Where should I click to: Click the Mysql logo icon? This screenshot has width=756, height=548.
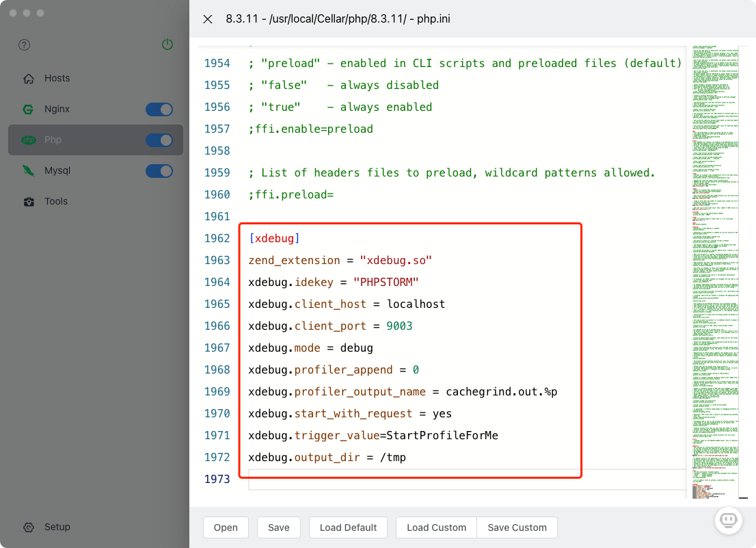point(29,171)
